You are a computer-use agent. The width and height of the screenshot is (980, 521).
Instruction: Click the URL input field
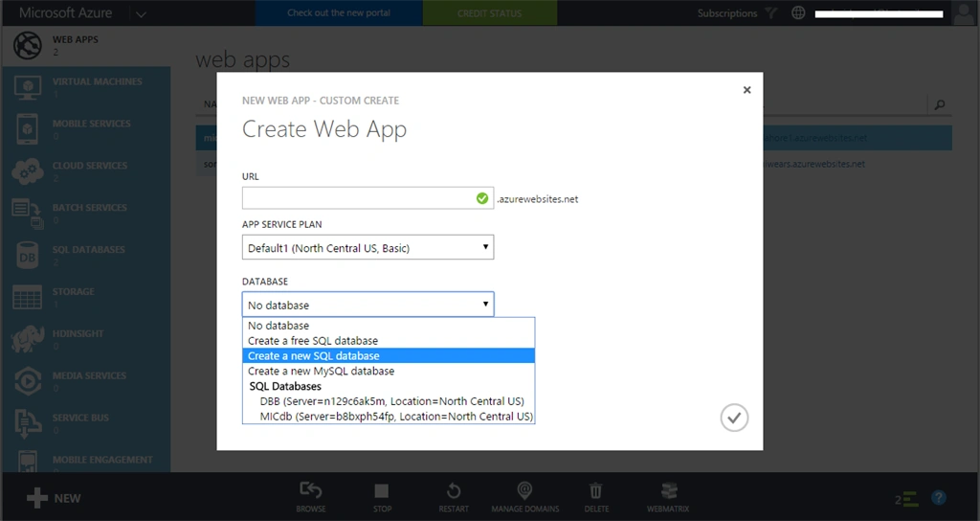click(367, 198)
